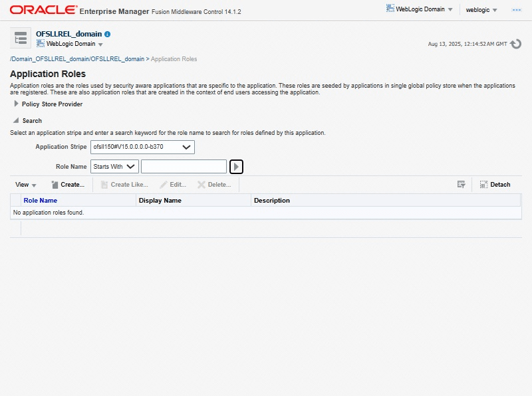Click the Detach button label
Image resolution: width=532 pixels, height=396 pixels.
click(500, 185)
